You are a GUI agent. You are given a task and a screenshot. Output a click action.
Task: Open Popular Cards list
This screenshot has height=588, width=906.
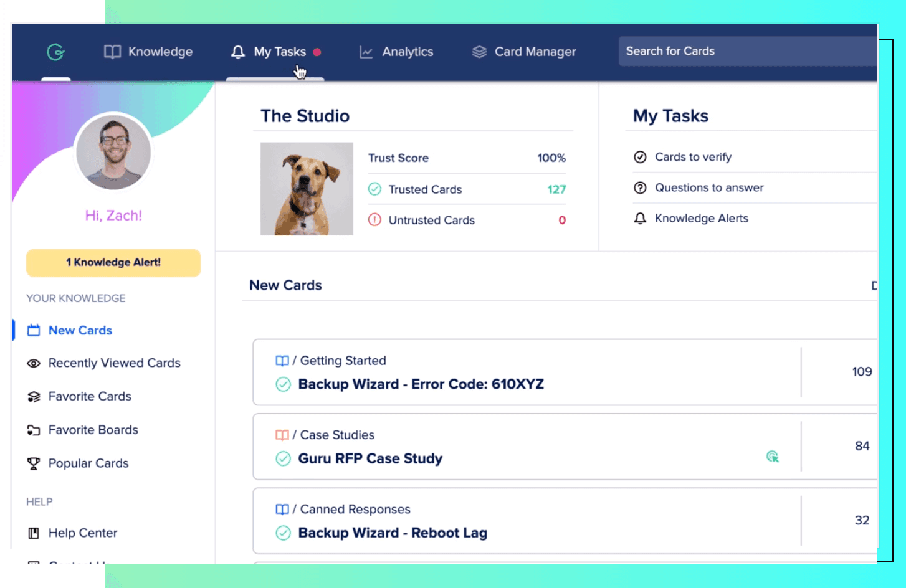[x=88, y=463]
